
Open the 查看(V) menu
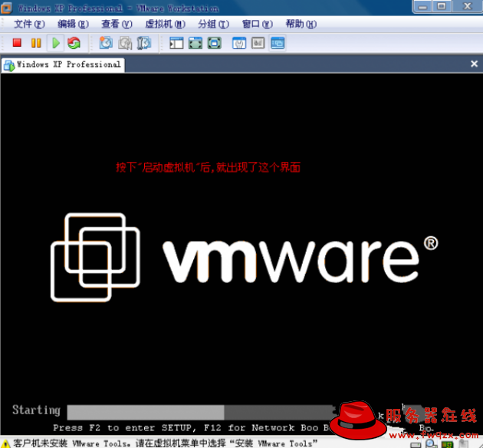(x=117, y=24)
